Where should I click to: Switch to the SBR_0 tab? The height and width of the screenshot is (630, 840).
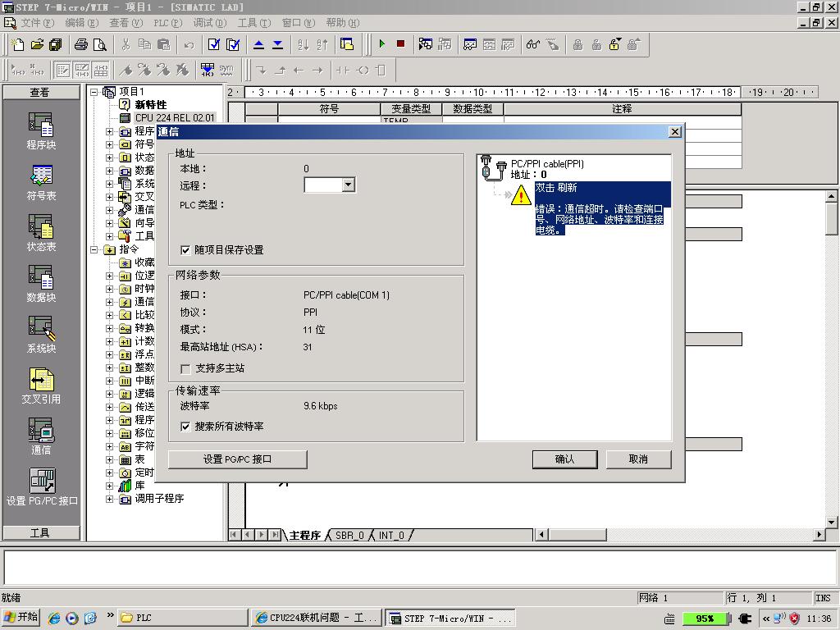(x=349, y=536)
